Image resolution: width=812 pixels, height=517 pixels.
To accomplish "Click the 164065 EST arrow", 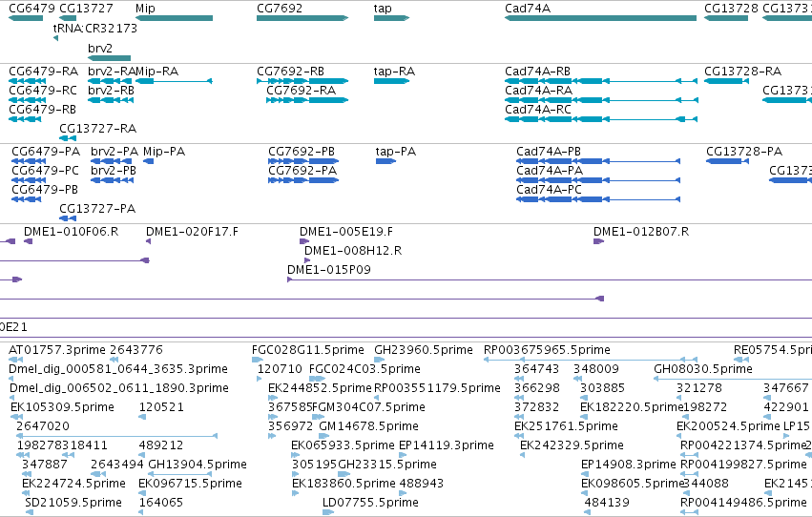I will click(141, 512).
